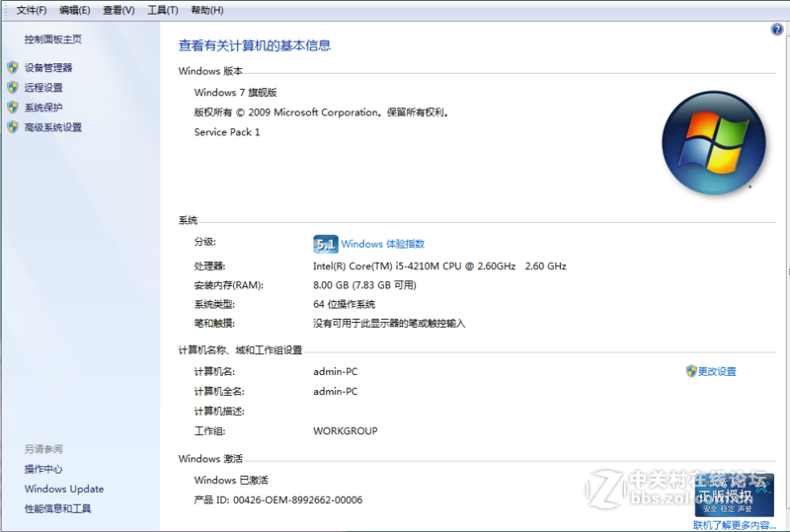Click the shield icon beside 系统保护

coord(13,108)
